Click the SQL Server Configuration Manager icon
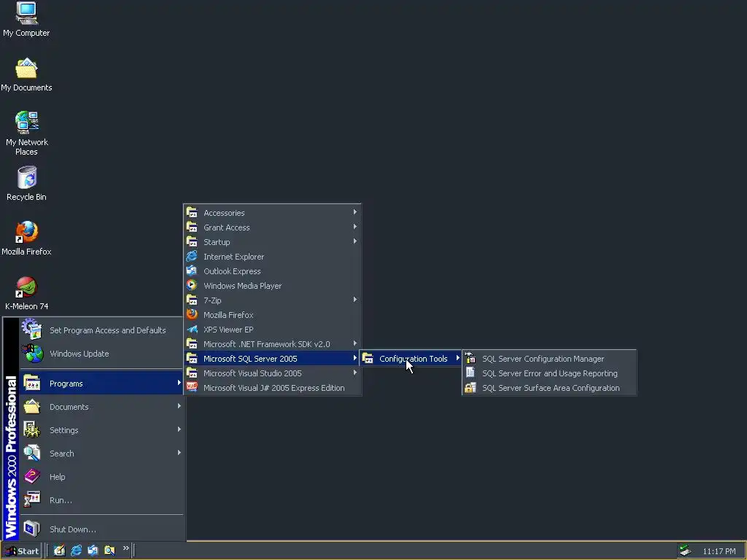Screen dimensions: 747x560 tap(471, 358)
